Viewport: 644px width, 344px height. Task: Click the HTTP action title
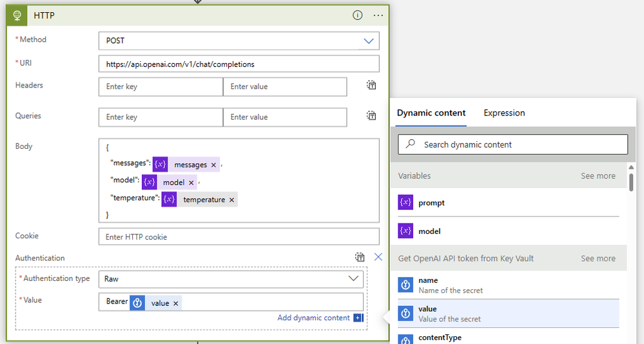pos(44,15)
